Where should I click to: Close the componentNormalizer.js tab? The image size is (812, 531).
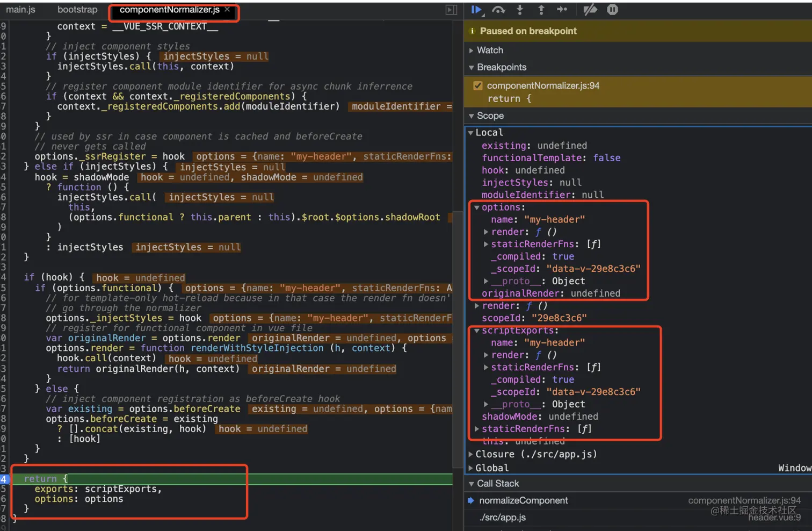click(227, 10)
